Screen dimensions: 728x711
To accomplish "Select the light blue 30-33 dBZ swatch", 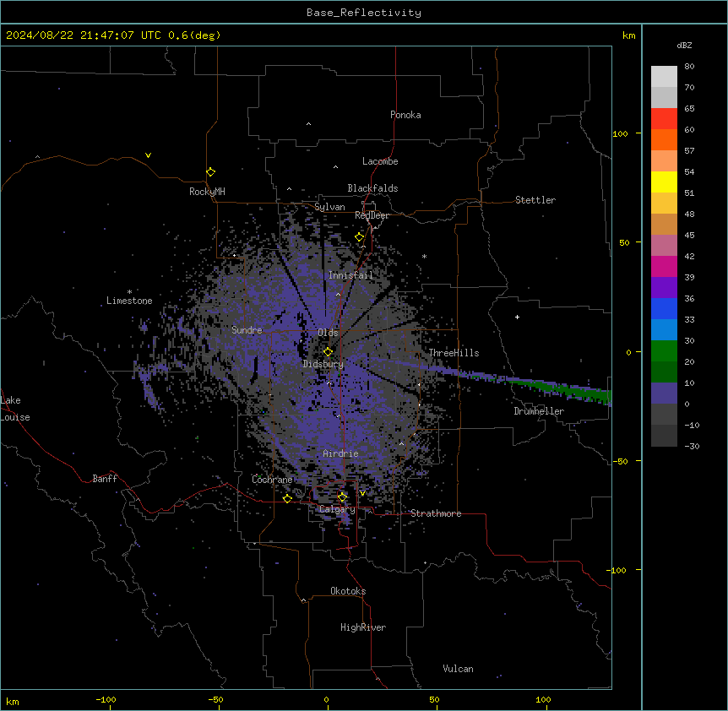I will 664,330.
